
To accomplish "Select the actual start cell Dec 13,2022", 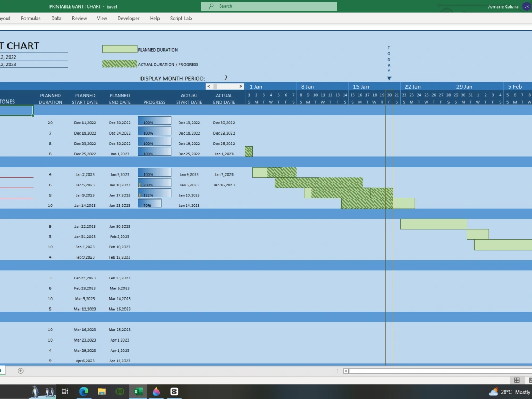I will point(189,123).
